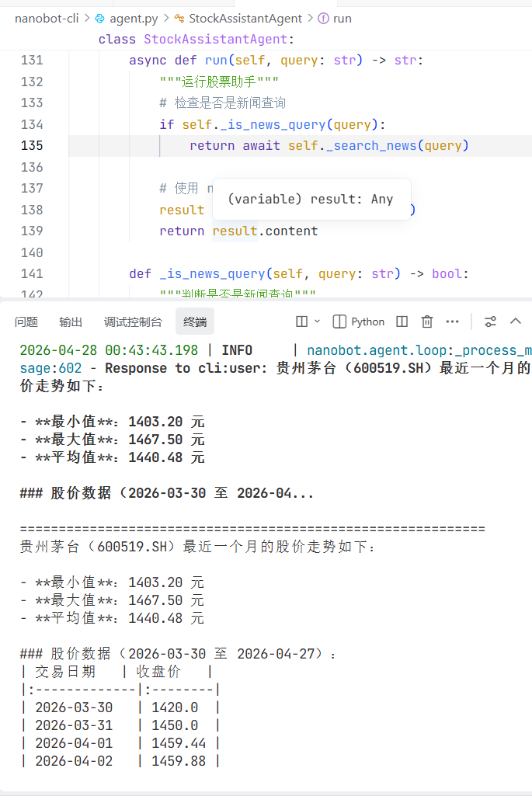Viewport: 532px width, 796px height.
Task: Open more actions ellipsis in terminal panel
Action: click(452, 322)
